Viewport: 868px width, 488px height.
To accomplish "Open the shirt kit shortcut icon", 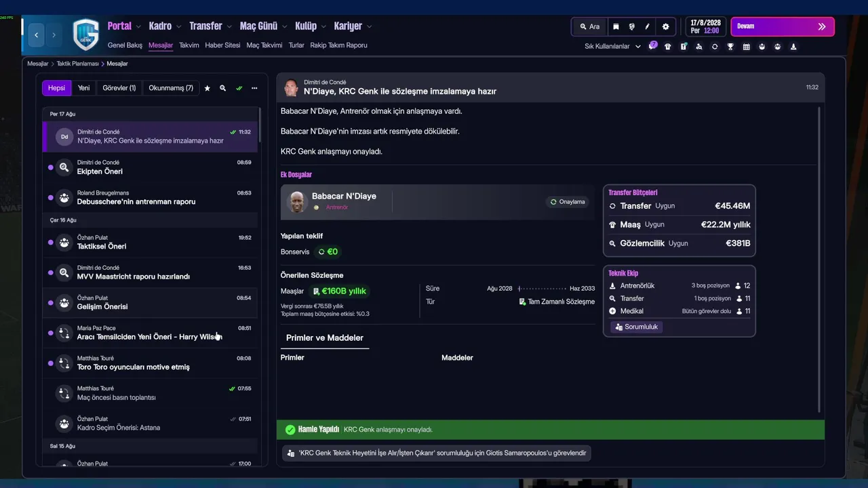I will pyautogui.click(x=668, y=47).
